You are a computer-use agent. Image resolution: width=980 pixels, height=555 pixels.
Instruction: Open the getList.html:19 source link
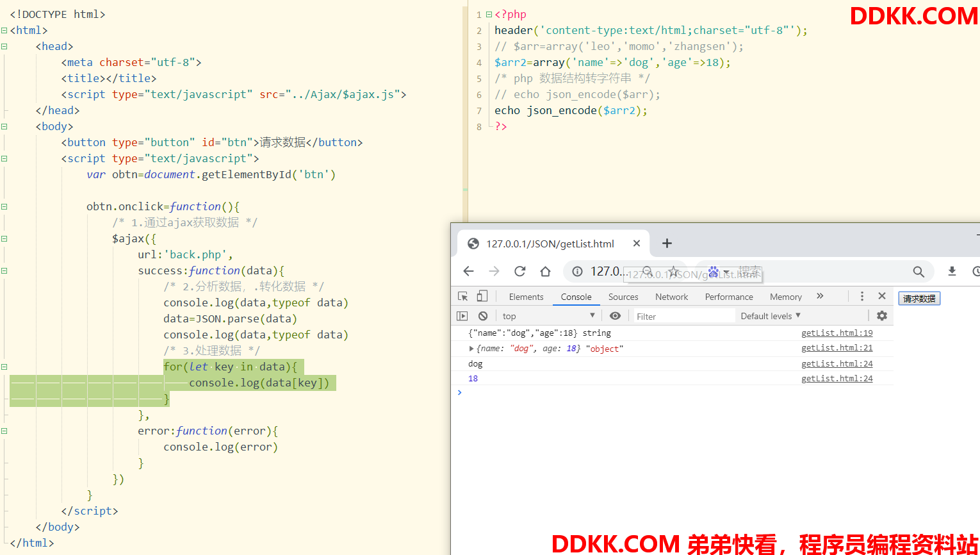click(x=837, y=333)
